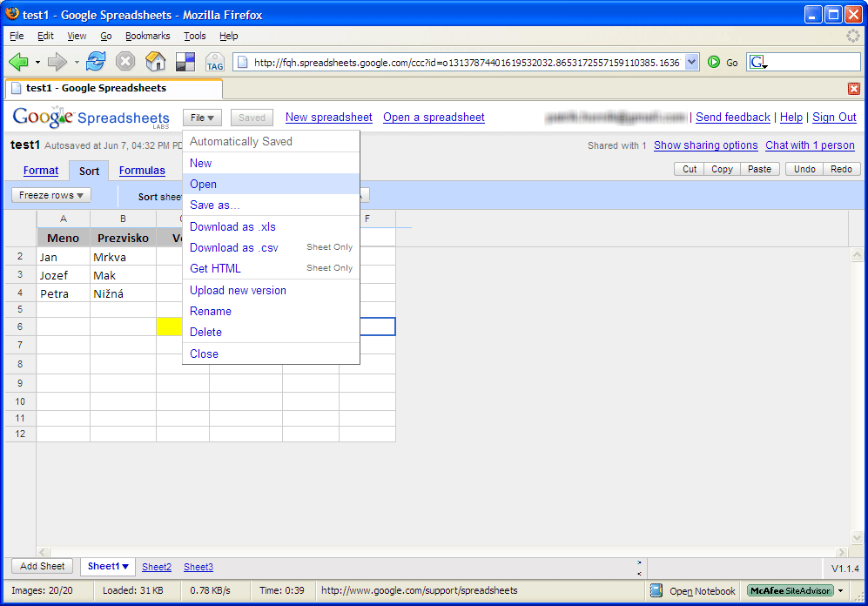Screen dimensions: 868x606
Task: Click the Sign Out link
Action: (834, 118)
